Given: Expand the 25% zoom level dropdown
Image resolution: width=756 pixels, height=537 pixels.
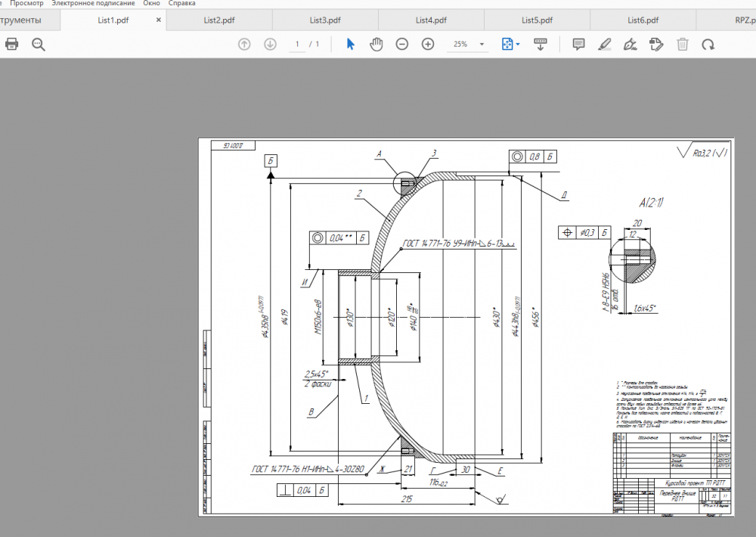Looking at the screenshot, I should (x=482, y=45).
